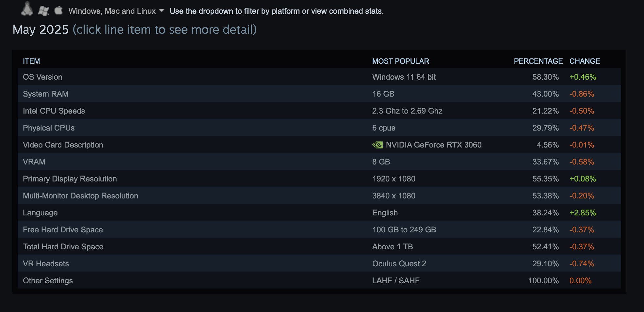Screen dimensions: 644x312
Task: Expand the VR Headsets row
Action: point(319,263)
